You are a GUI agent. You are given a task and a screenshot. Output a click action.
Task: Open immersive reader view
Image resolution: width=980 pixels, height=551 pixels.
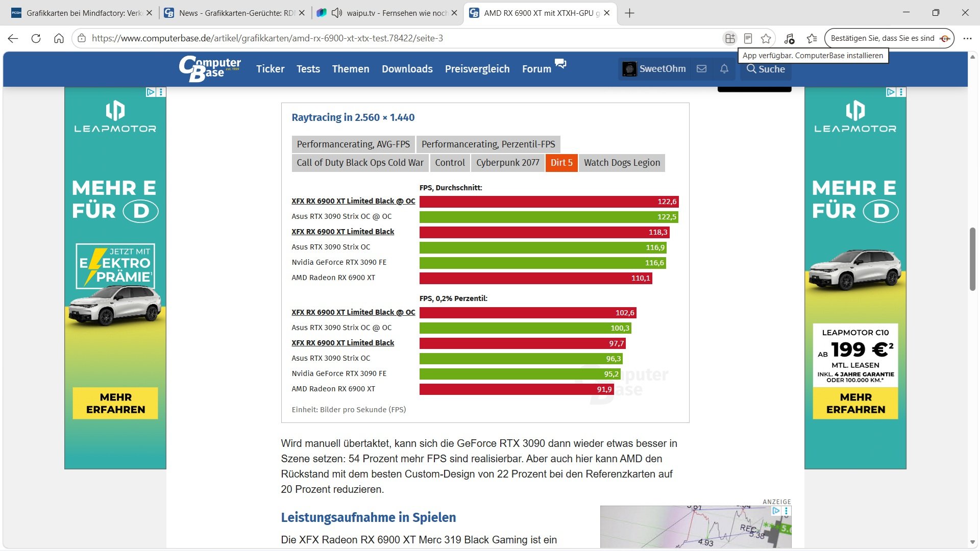point(748,38)
